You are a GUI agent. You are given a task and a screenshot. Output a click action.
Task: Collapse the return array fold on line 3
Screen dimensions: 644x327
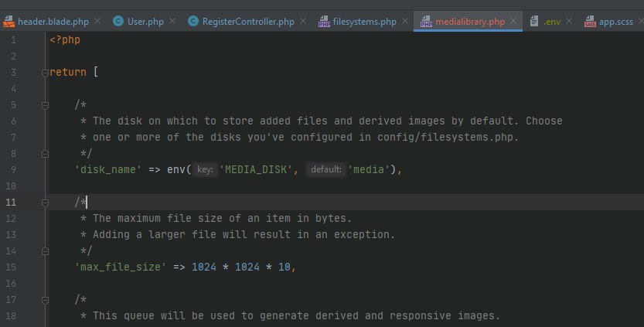pyautogui.click(x=45, y=73)
